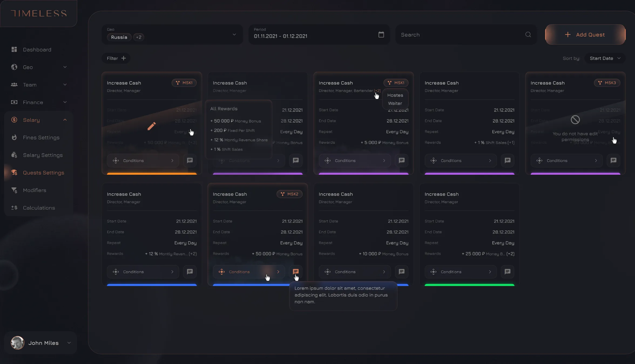The image size is (635, 364).
Task: Click the no-permission prohibited icon
Action: coord(575,119)
